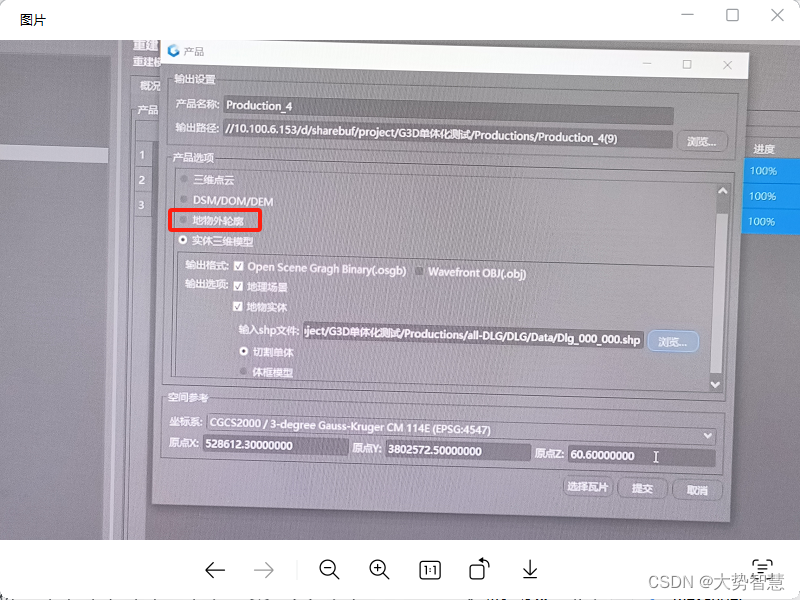Select the DSM/DOM/DEM radio option
Viewport: 800px width, 600px height.
coord(184,199)
